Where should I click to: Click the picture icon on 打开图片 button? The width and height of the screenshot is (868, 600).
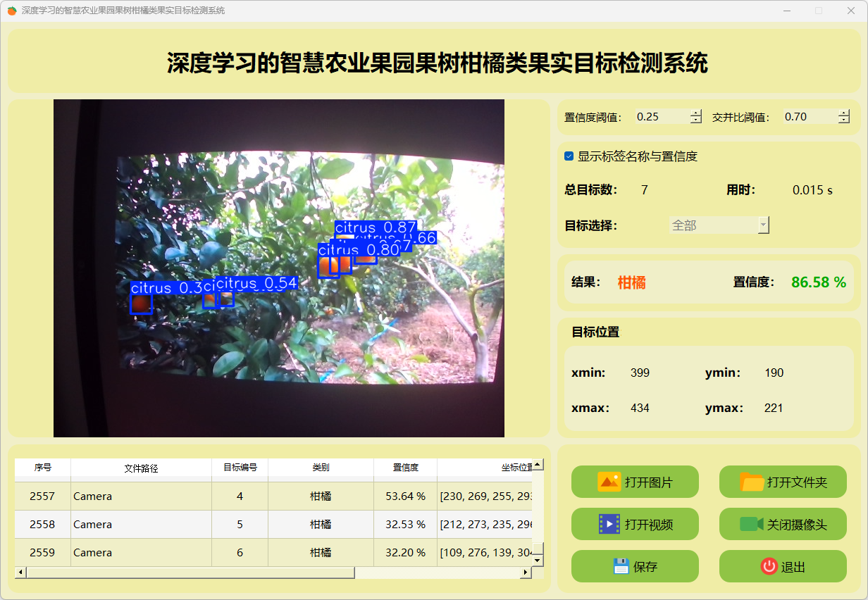click(x=609, y=482)
